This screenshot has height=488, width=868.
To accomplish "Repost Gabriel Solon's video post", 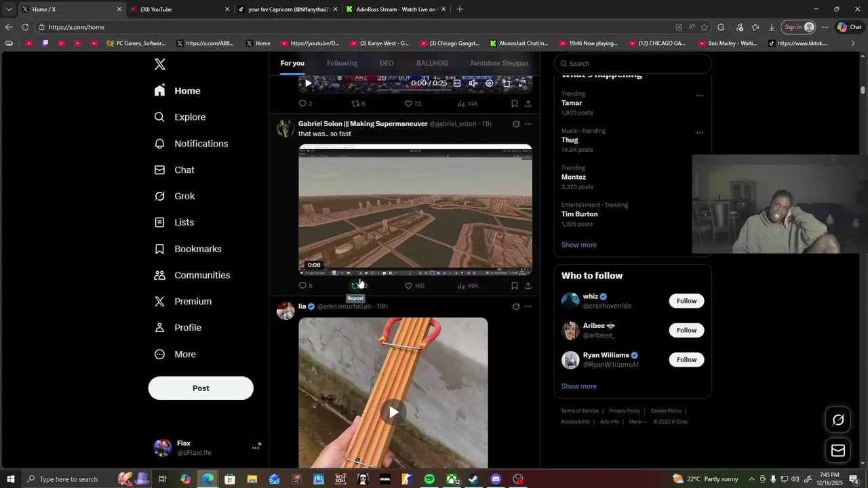I will tap(359, 285).
